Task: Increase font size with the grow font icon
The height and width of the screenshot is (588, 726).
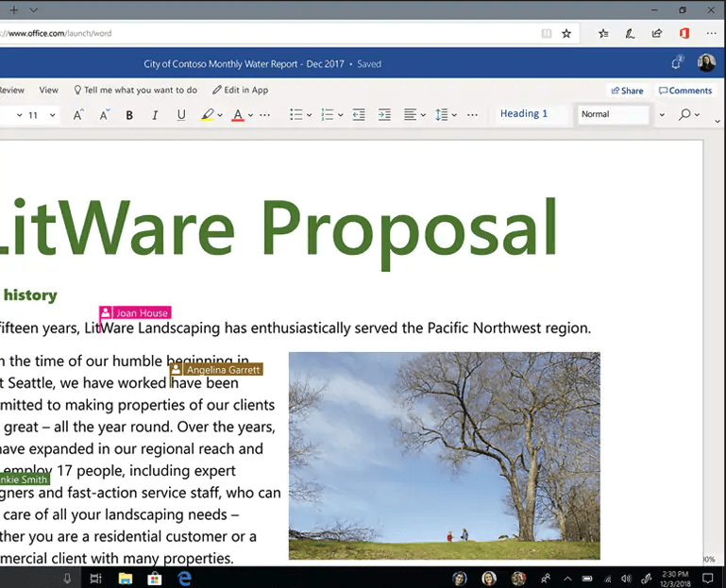Action: tap(78, 114)
